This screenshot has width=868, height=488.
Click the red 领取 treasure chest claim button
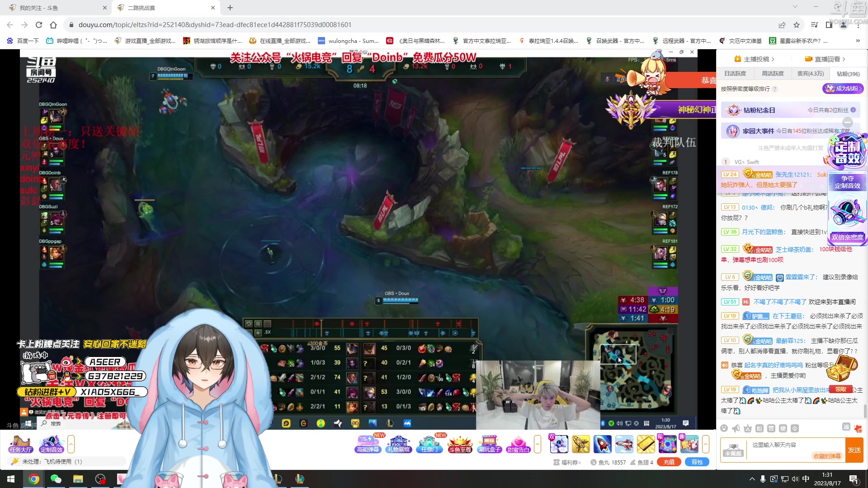tap(840, 389)
